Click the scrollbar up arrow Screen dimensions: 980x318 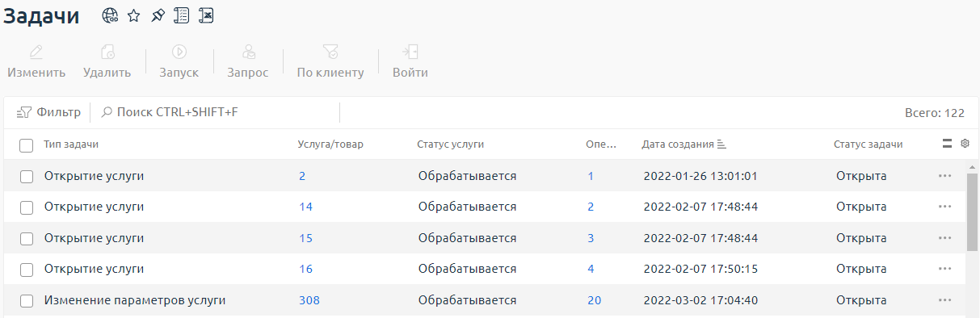[973, 166]
